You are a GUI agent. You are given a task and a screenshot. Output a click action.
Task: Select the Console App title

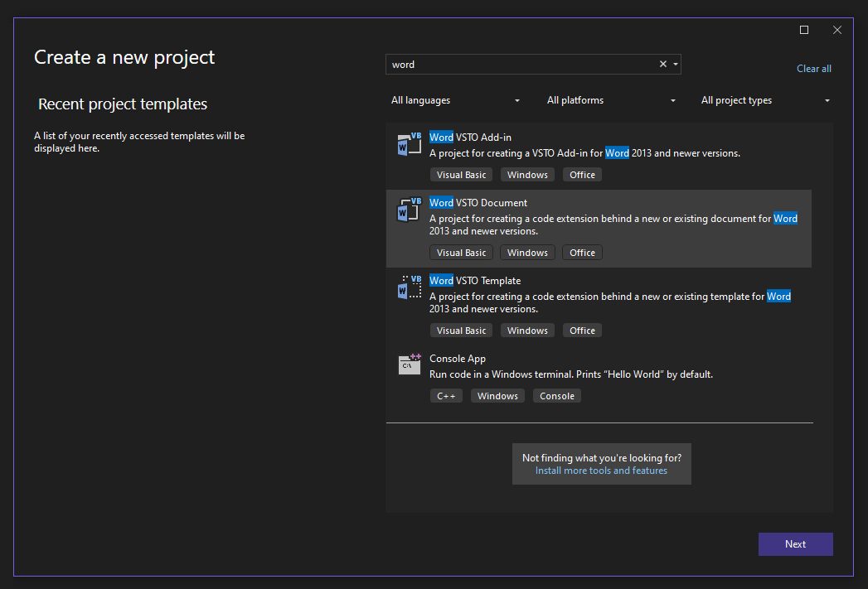pos(458,359)
